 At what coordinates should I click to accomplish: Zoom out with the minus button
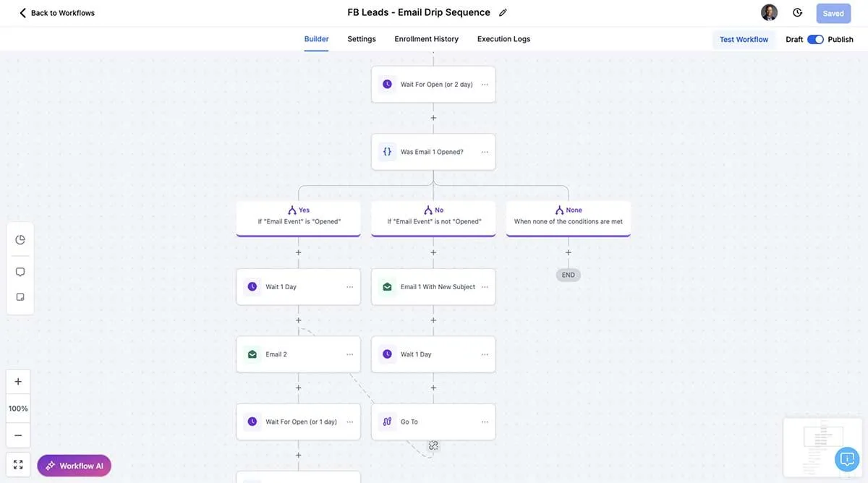[18, 435]
